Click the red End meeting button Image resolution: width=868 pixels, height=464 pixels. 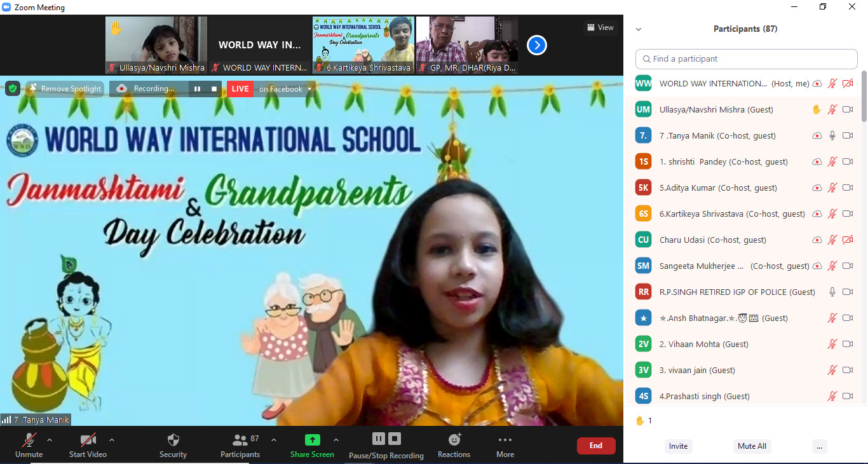(596, 446)
